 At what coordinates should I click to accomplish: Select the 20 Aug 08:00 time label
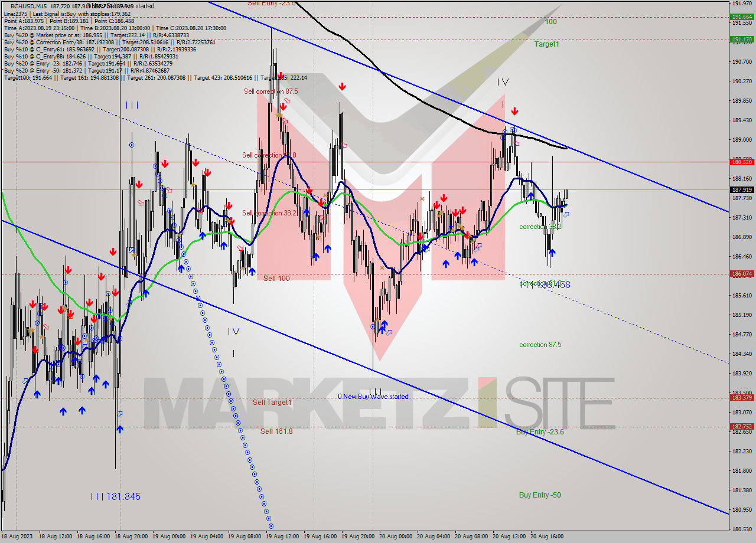click(470, 537)
